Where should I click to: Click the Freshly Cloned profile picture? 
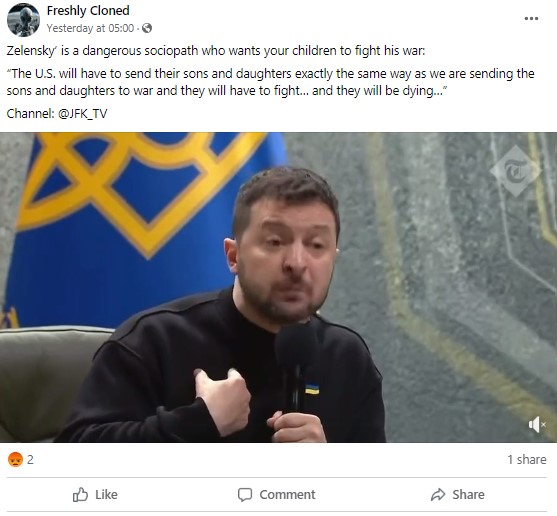(x=23, y=20)
